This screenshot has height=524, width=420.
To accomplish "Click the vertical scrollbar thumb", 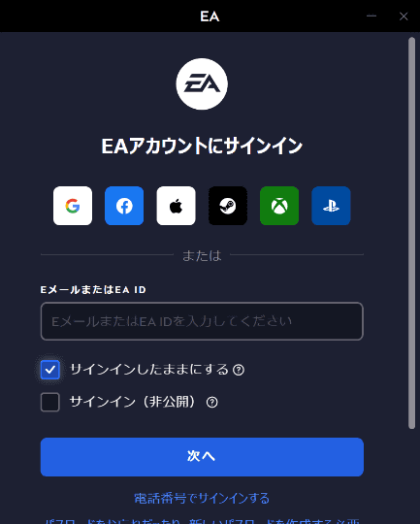I will 411,233.
